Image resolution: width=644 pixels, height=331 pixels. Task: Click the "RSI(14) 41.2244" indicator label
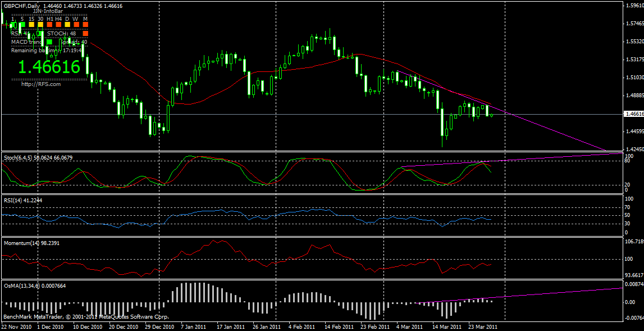(23, 200)
